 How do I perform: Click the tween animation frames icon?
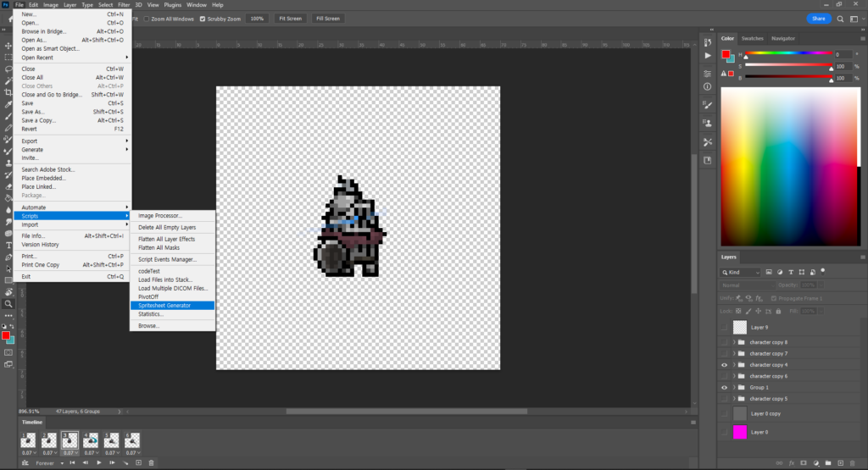pyautogui.click(x=125, y=463)
